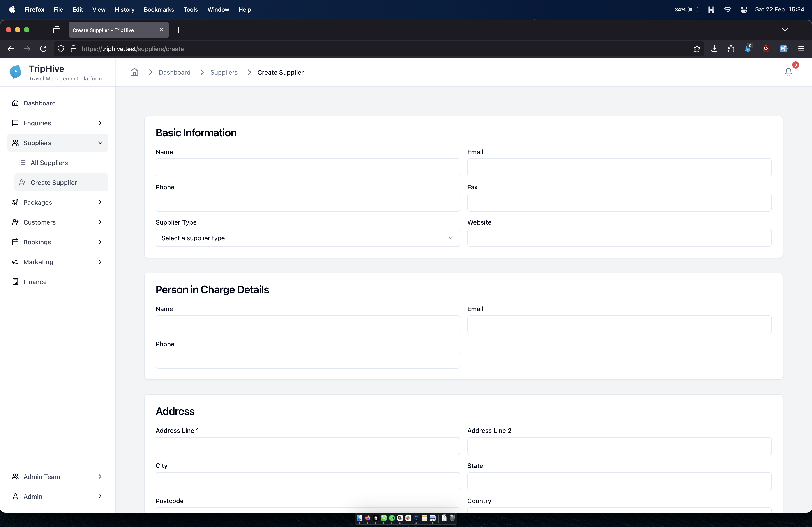This screenshot has height=527, width=812.
Task: Click Person in Charge Email field
Action: pos(619,324)
